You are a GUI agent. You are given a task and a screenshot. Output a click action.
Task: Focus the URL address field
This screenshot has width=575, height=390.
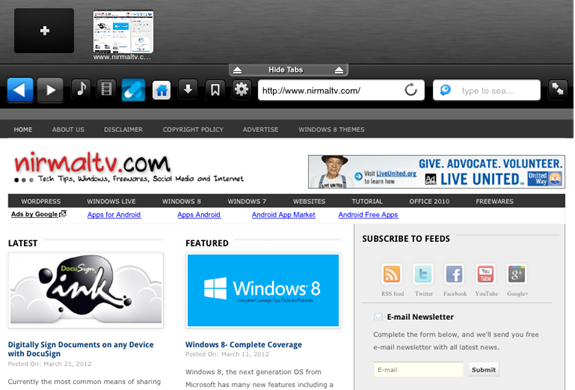341,90
